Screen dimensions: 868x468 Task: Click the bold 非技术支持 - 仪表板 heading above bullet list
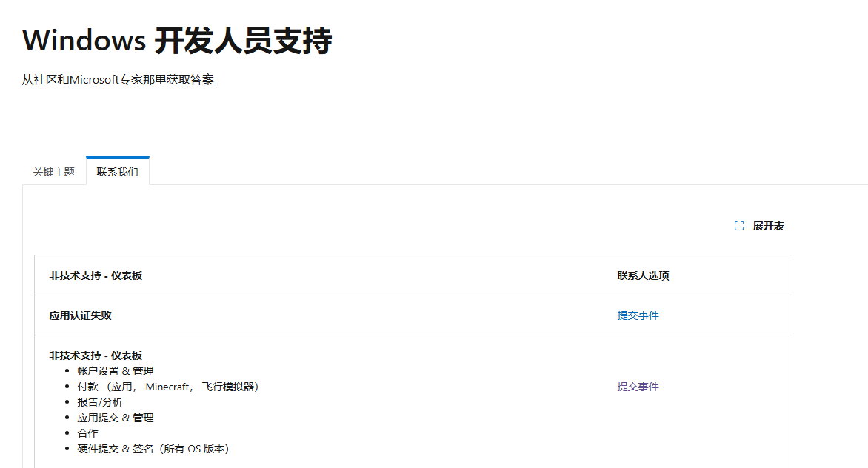click(x=96, y=355)
